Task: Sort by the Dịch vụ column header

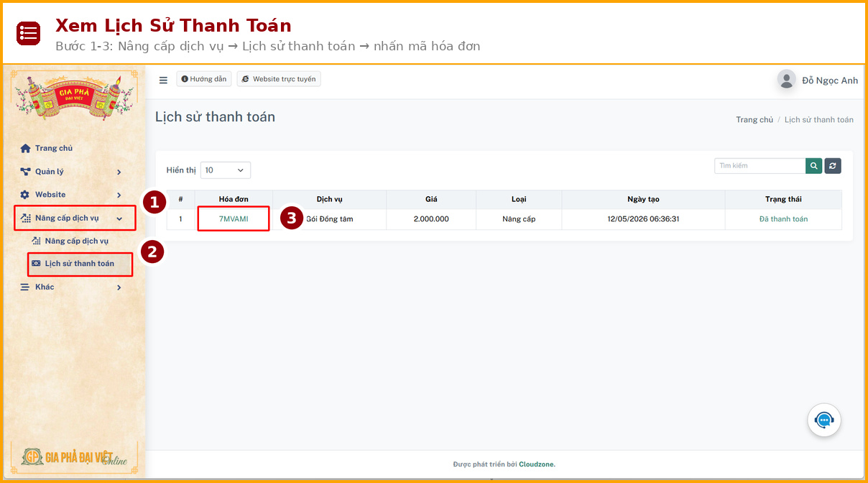Action: click(329, 199)
